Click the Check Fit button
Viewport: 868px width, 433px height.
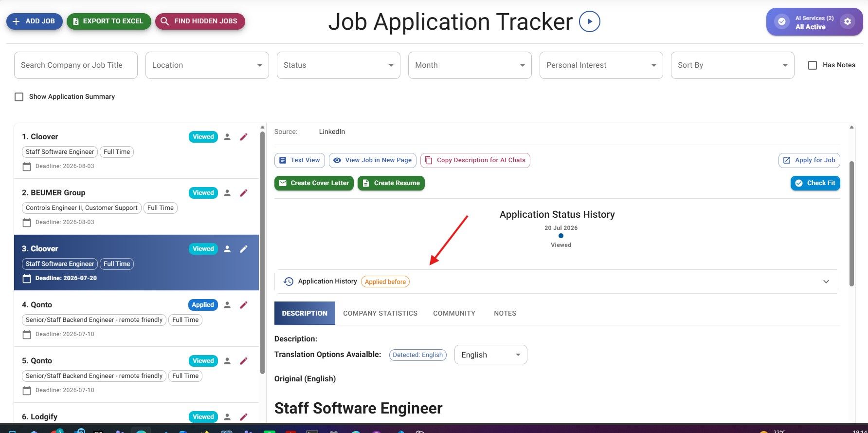point(815,183)
